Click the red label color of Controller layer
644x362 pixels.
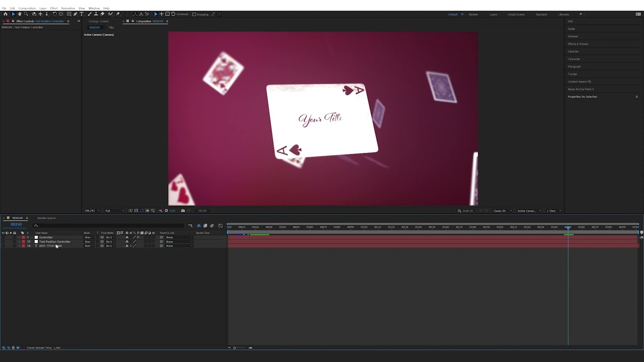pos(23,237)
